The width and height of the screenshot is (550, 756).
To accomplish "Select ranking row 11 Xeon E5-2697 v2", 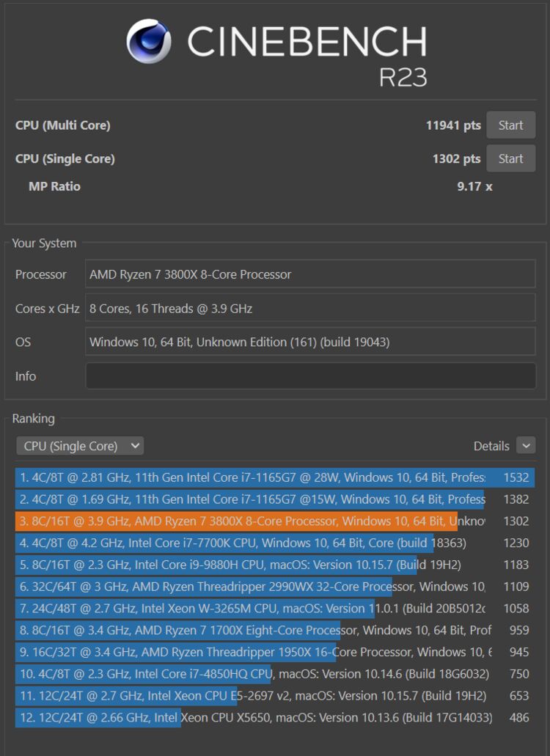I will [275, 696].
